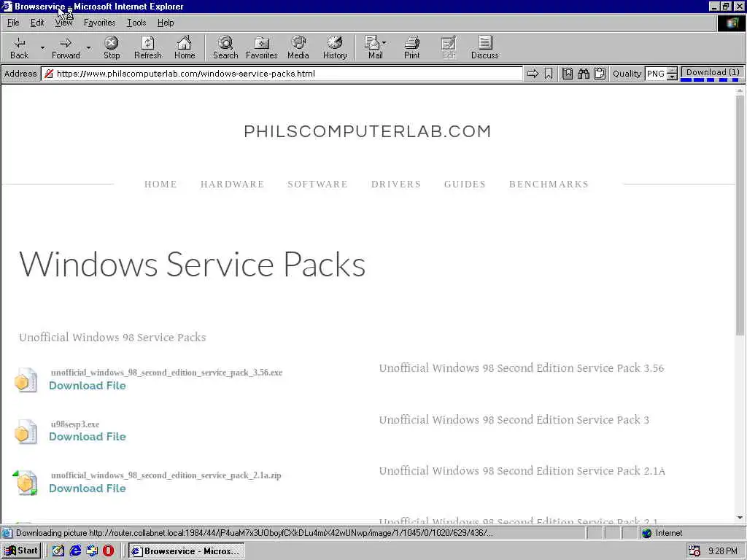The image size is (747, 560).
Task: Click the 'Unofficial Windows 98 Second Edition Service Pack 3' text
Action: pyautogui.click(x=514, y=419)
